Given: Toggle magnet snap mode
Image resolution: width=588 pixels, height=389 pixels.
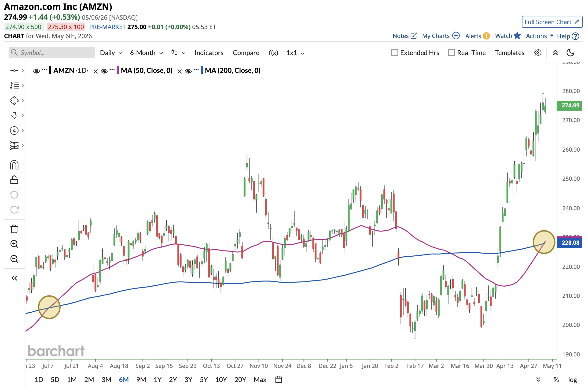Looking at the screenshot, I should pyautogui.click(x=14, y=165).
